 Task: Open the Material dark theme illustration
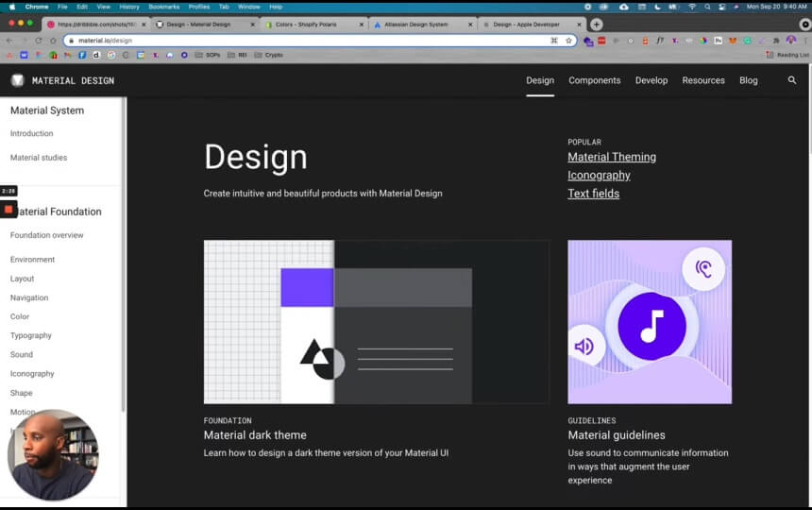point(377,321)
